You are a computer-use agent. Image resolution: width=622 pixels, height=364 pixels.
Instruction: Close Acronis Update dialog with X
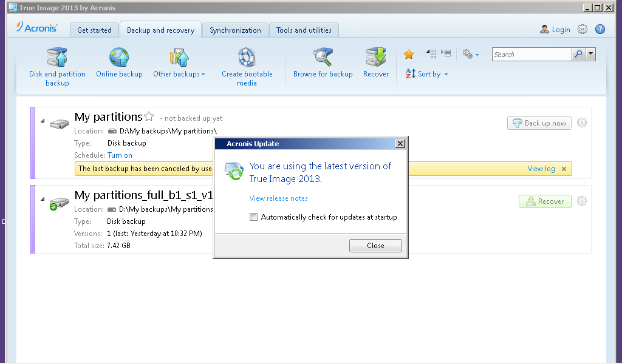400,144
